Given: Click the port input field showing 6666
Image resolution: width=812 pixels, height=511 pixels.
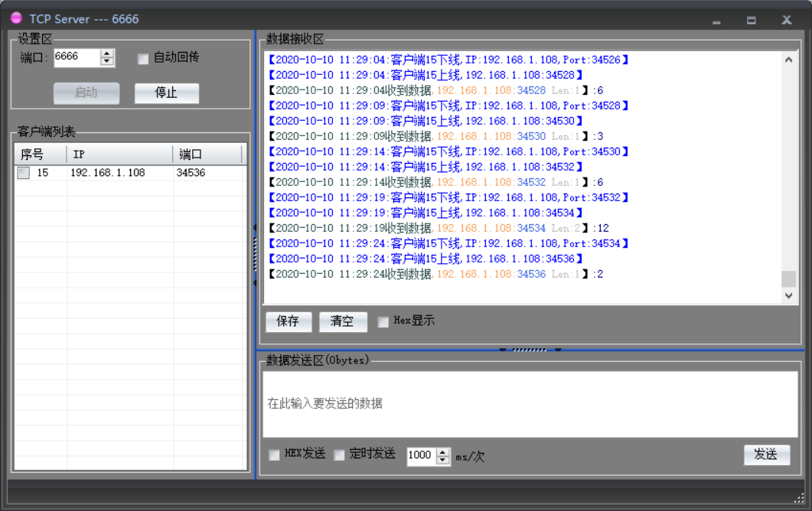Looking at the screenshot, I should click(77, 57).
